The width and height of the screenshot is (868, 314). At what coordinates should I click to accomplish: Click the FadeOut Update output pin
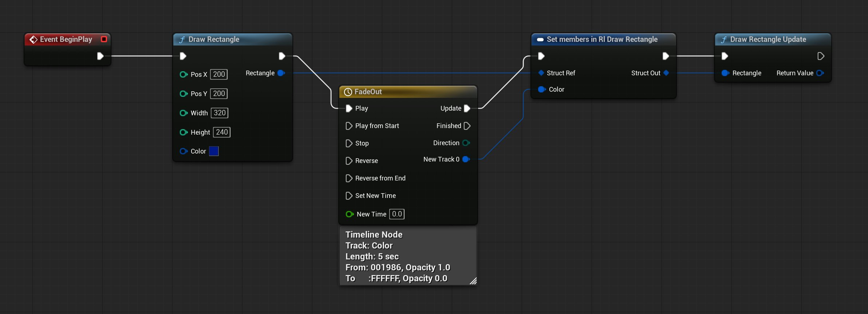point(467,108)
